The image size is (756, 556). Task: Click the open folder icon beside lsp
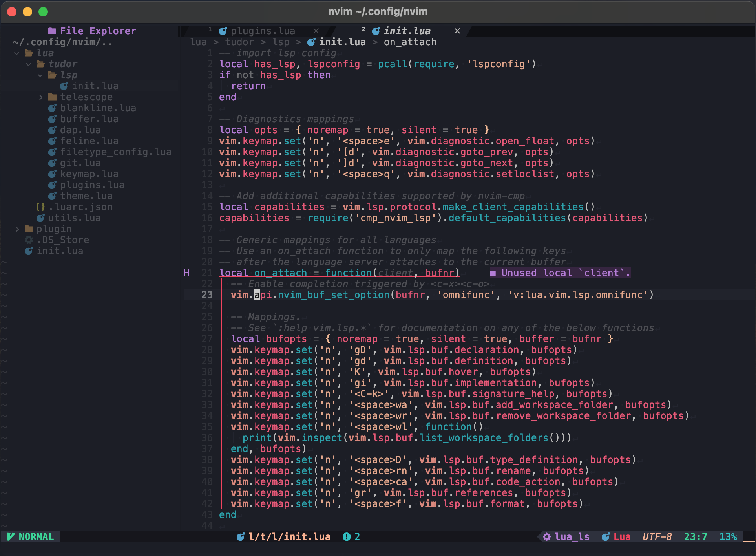click(52, 75)
